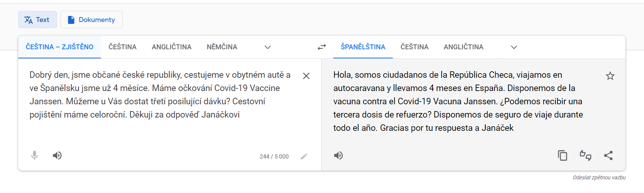
Task: Open the Odeslat zpětnou vazbu link
Action: click(x=599, y=177)
